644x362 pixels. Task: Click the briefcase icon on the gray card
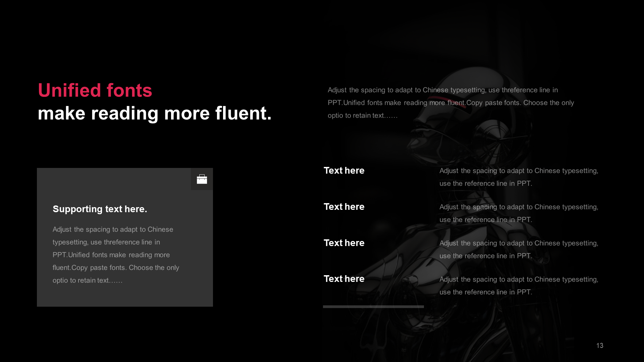(x=202, y=179)
